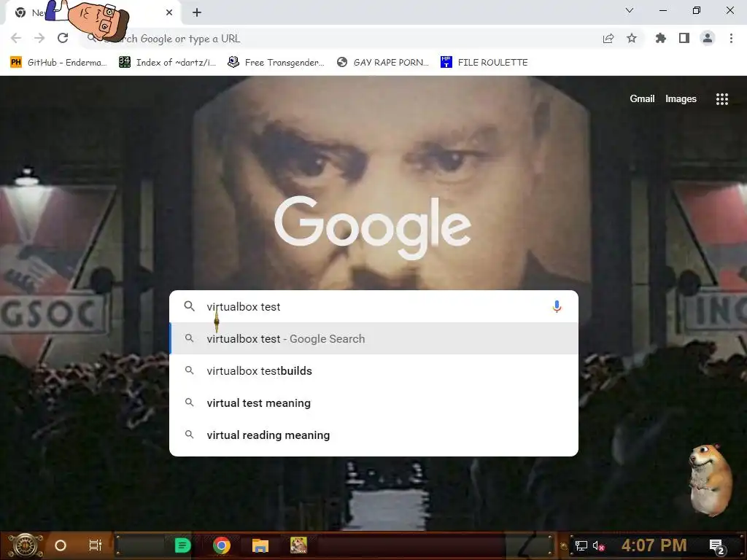Open the green chat app taskbar icon
This screenshot has height=560, width=747.
[182, 545]
